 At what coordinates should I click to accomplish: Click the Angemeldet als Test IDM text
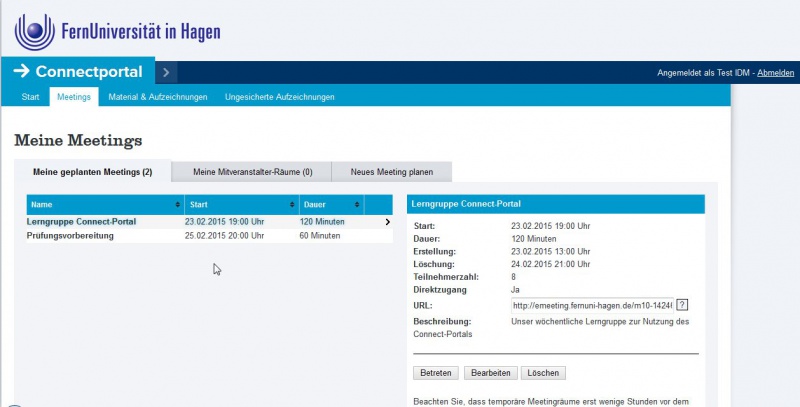(703, 73)
